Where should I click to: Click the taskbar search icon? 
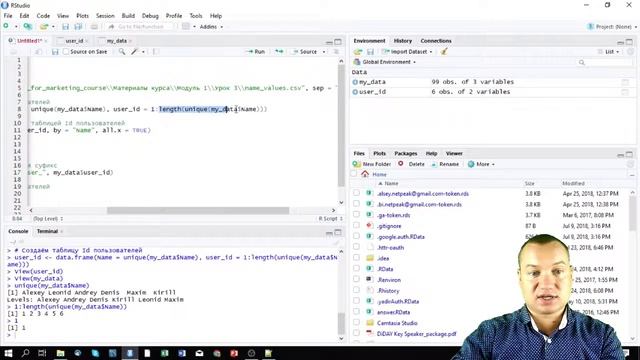point(25,353)
